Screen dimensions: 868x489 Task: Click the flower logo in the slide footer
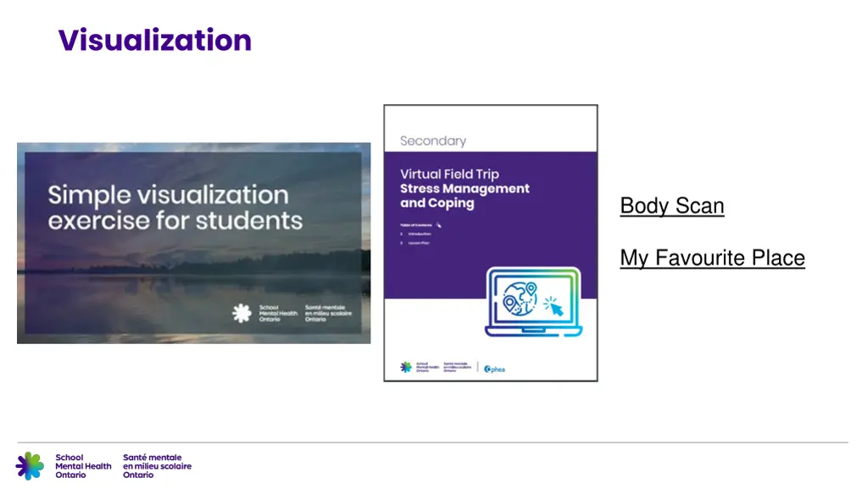(x=30, y=465)
